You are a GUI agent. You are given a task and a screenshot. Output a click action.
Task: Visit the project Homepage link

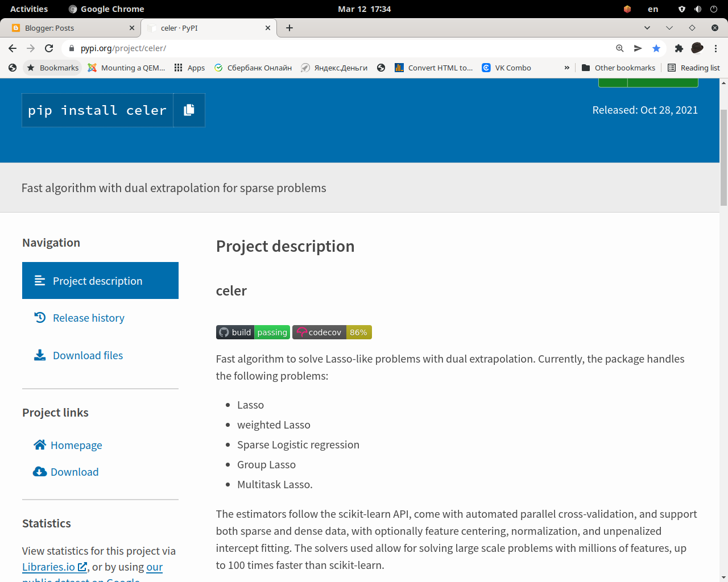pyautogui.click(x=76, y=446)
